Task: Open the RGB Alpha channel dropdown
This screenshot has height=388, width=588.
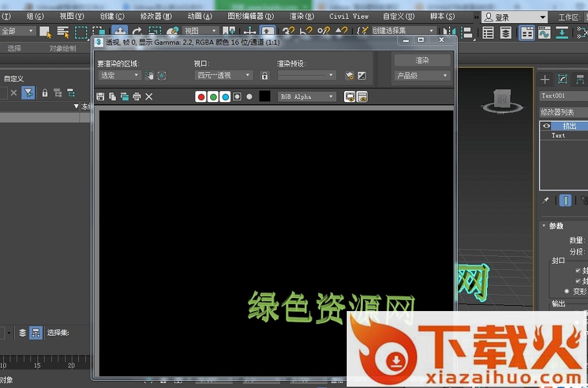Action: 307,97
